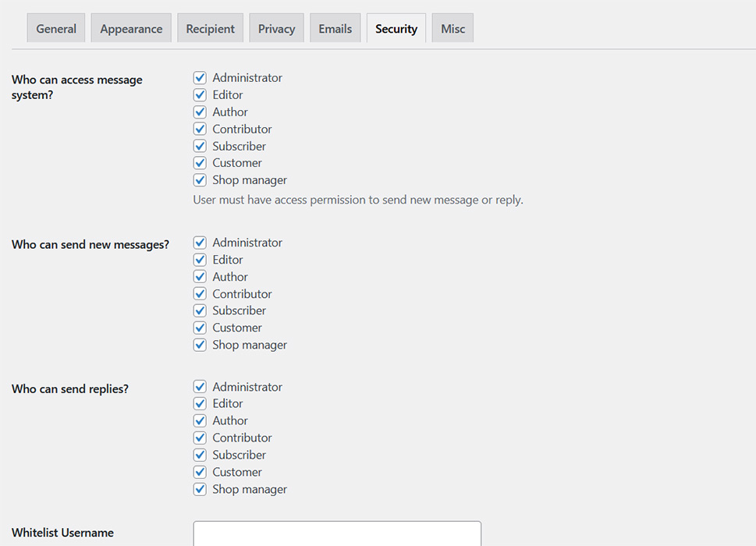This screenshot has height=546, width=756.
Task: Toggle Administrator for sending replies
Action: (200, 386)
